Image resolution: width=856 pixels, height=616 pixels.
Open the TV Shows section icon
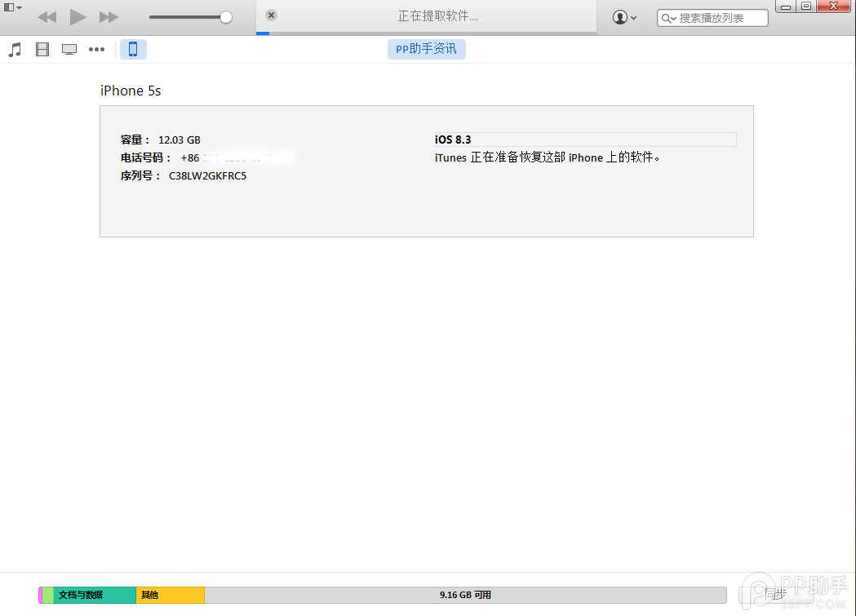coord(69,49)
